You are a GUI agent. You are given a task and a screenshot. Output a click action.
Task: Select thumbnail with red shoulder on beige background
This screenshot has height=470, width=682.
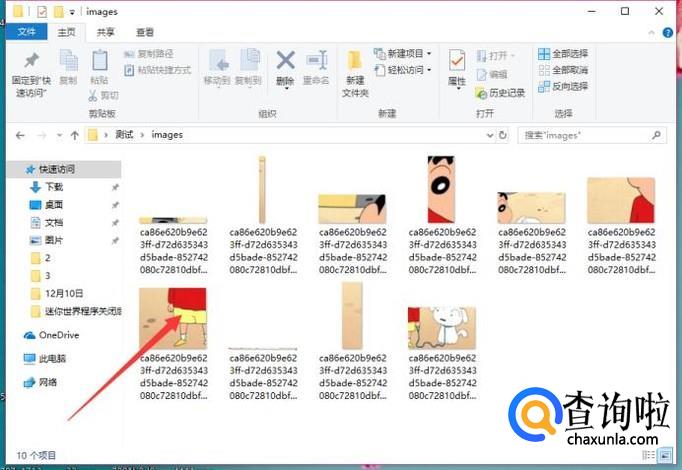pyautogui.click(x=621, y=200)
